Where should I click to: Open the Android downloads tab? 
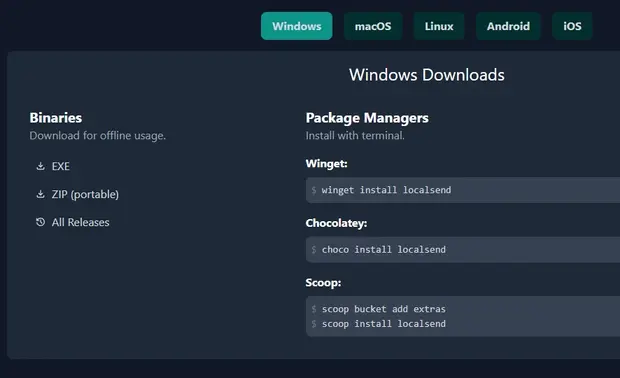click(x=508, y=26)
